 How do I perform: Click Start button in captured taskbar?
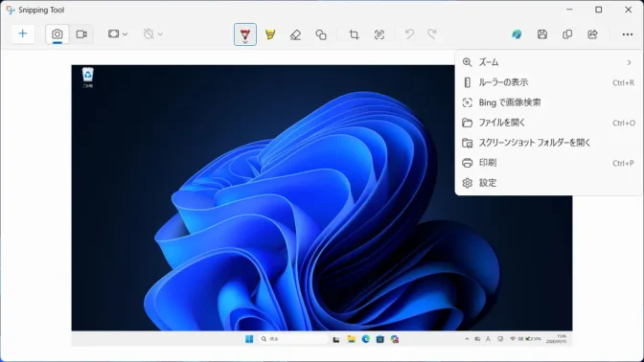[249, 339]
